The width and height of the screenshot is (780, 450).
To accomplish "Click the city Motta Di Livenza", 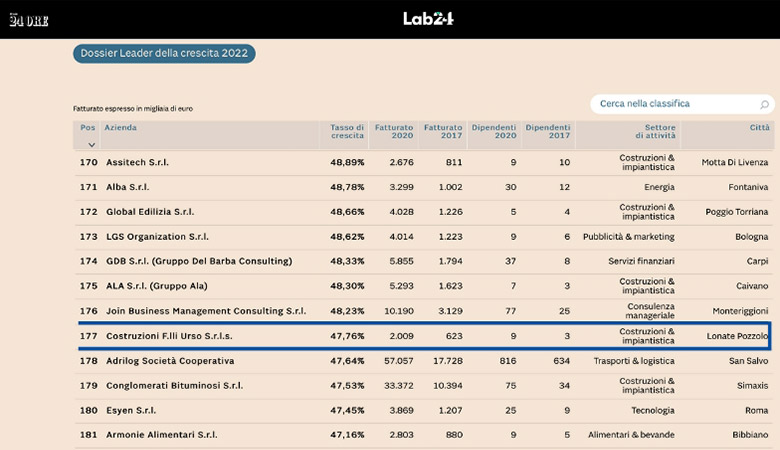I will coord(735,162).
